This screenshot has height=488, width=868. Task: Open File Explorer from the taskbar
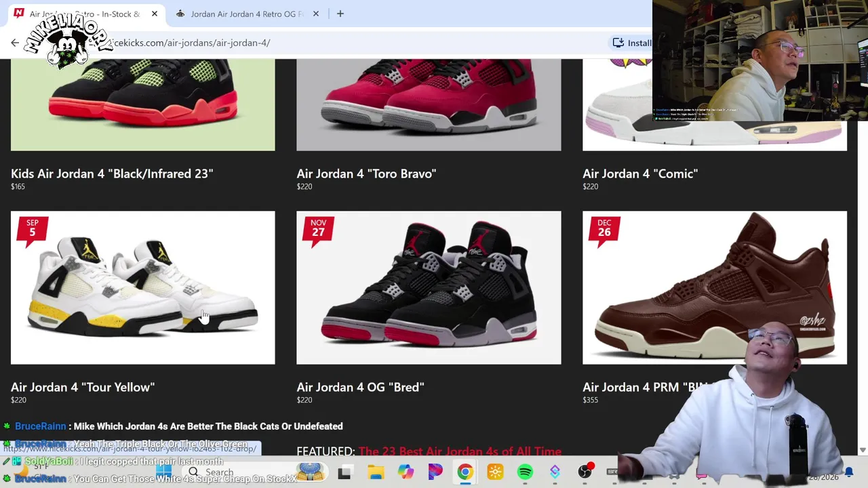[x=376, y=472]
